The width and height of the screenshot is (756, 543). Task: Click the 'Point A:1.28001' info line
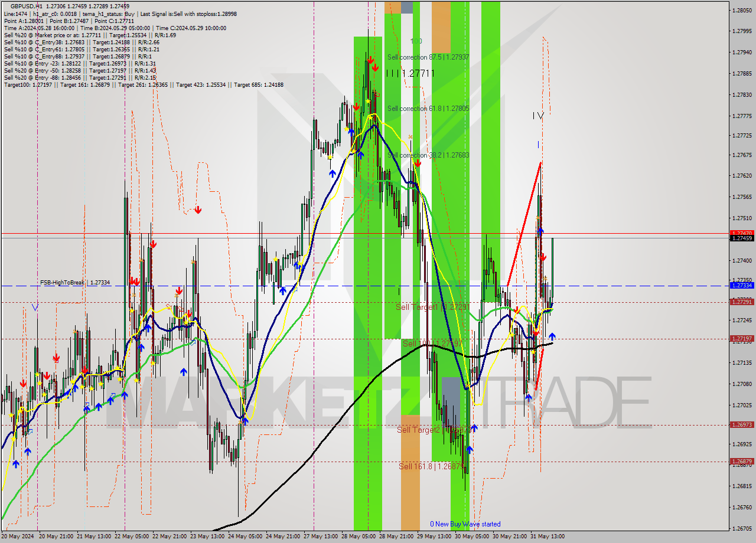(69, 21)
